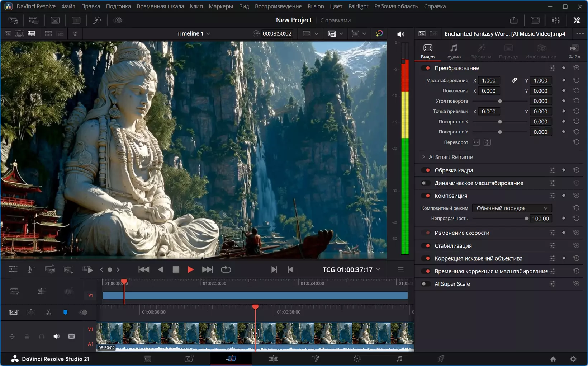
Task: Click the Положение X value field
Action: (x=489, y=91)
